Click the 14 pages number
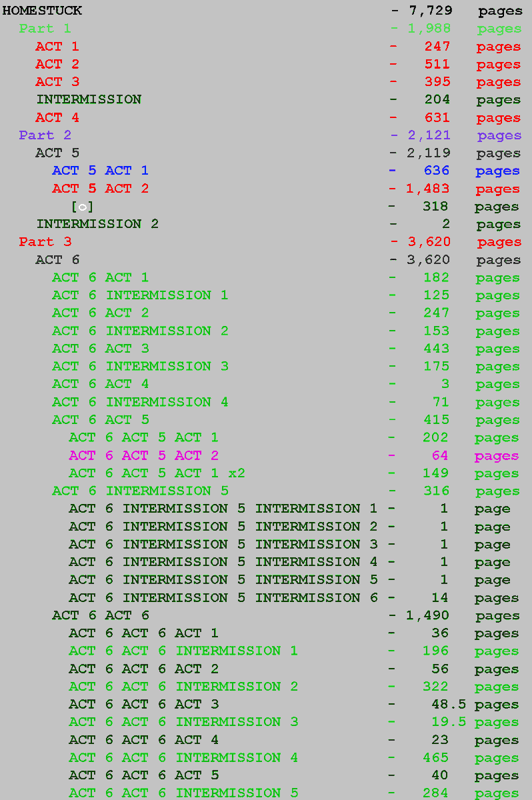Image resolution: width=532 pixels, height=800 pixels. (x=440, y=597)
